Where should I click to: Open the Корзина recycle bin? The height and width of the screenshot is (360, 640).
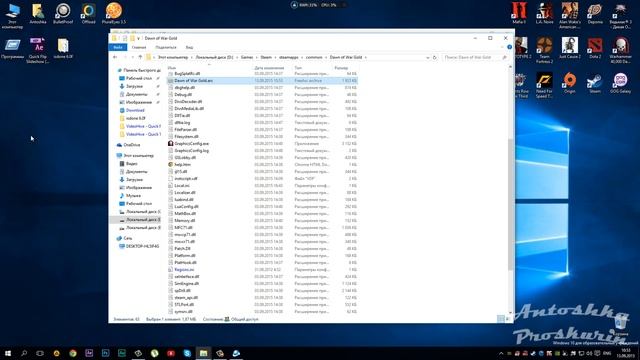click(x=621, y=324)
